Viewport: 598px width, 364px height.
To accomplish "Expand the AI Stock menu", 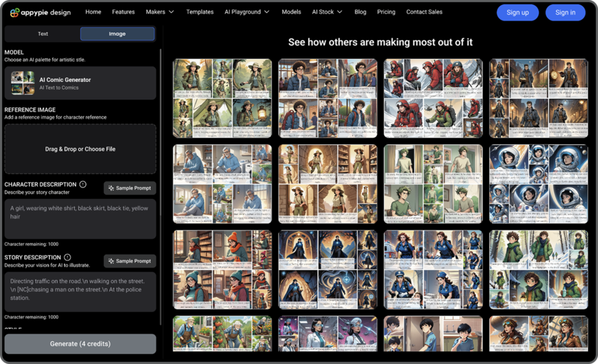I will [x=326, y=12].
